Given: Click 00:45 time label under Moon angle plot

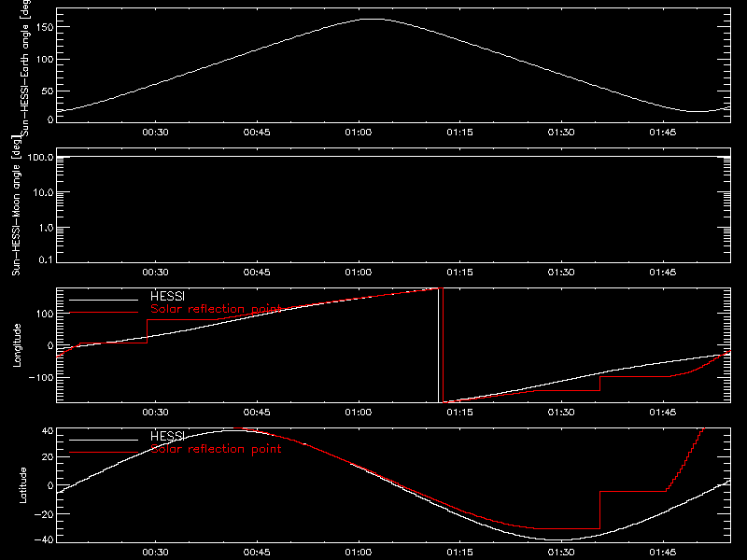Looking at the screenshot, I should pyautogui.click(x=257, y=272).
